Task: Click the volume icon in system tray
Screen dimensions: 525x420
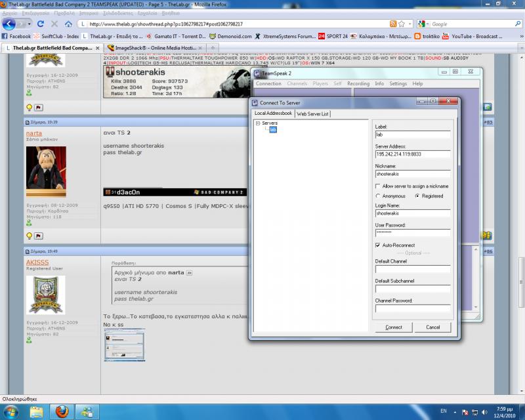Action: (x=484, y=412)
